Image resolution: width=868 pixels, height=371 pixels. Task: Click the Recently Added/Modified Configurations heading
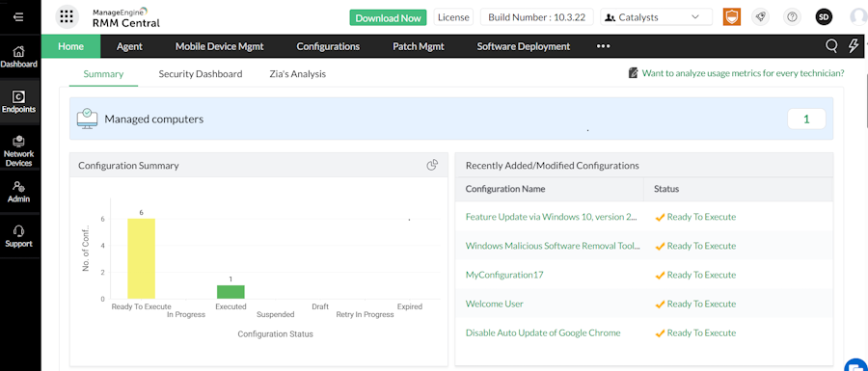(x=553, y=166)
